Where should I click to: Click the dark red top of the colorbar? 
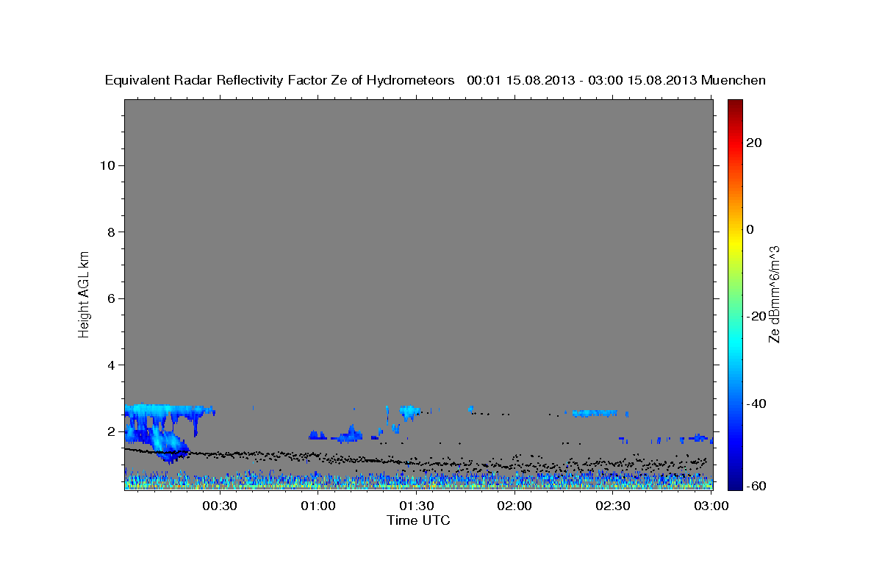[736, 104]
